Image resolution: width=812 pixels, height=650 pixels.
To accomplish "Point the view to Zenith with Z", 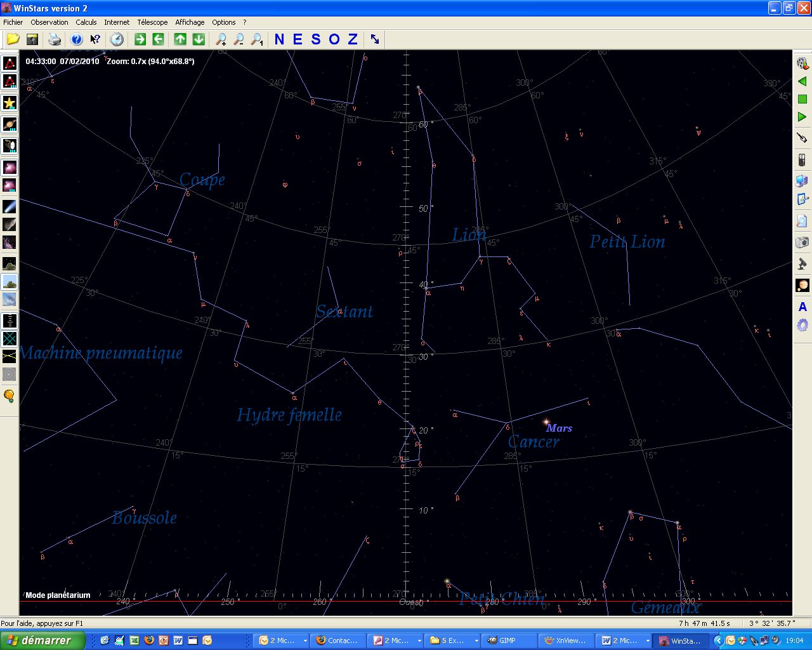I will (353, 39).
